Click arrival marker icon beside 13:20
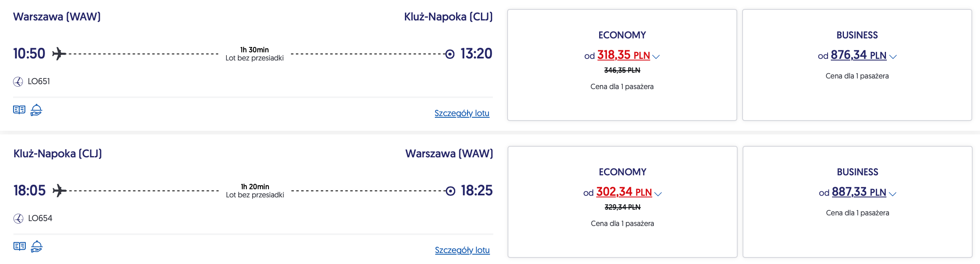 (450, 54)
